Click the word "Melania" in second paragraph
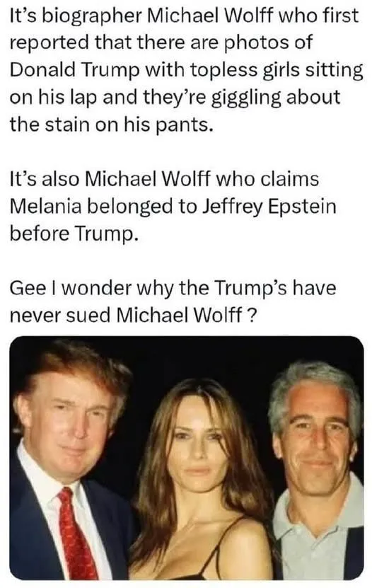The height and width of the screenshot is (588, 372). point(45,206)
